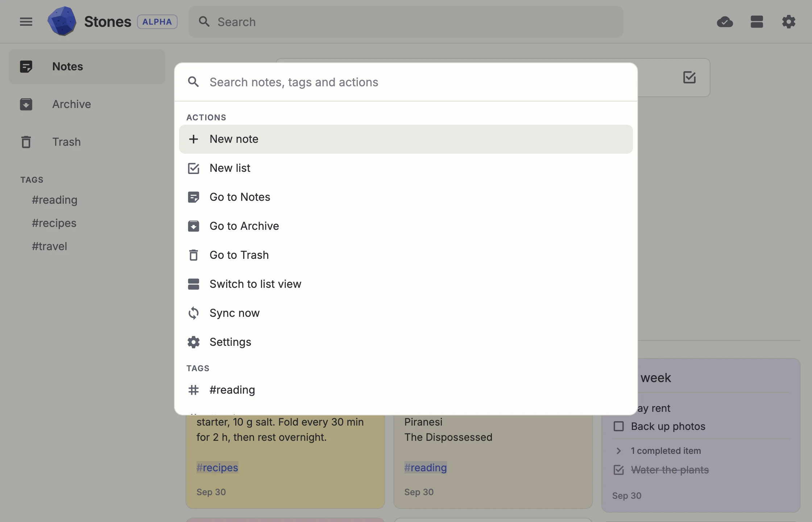Click the magnifier icon in command palette
This screenshot has width=812, height=522.
click(x=194, y=82)
